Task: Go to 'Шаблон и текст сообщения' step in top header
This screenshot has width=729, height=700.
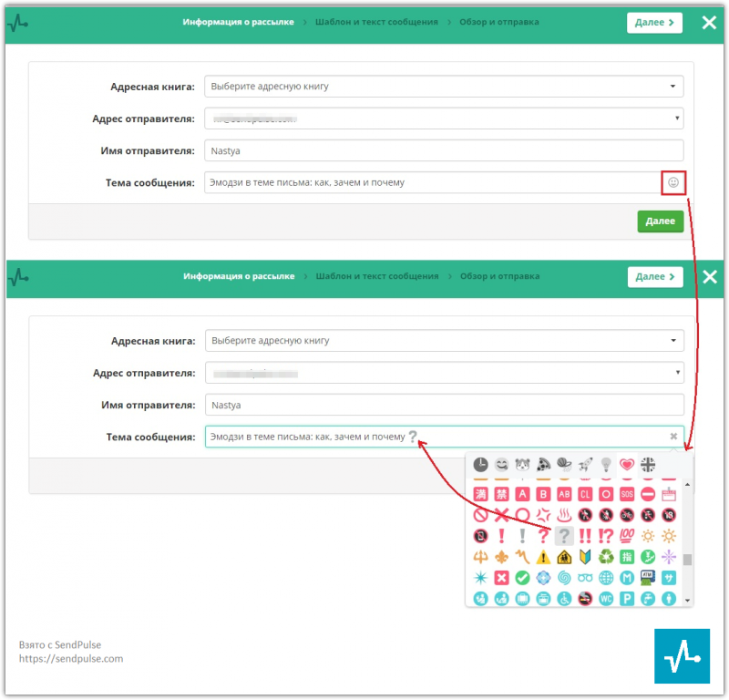Action: click(x=376, y=22)
